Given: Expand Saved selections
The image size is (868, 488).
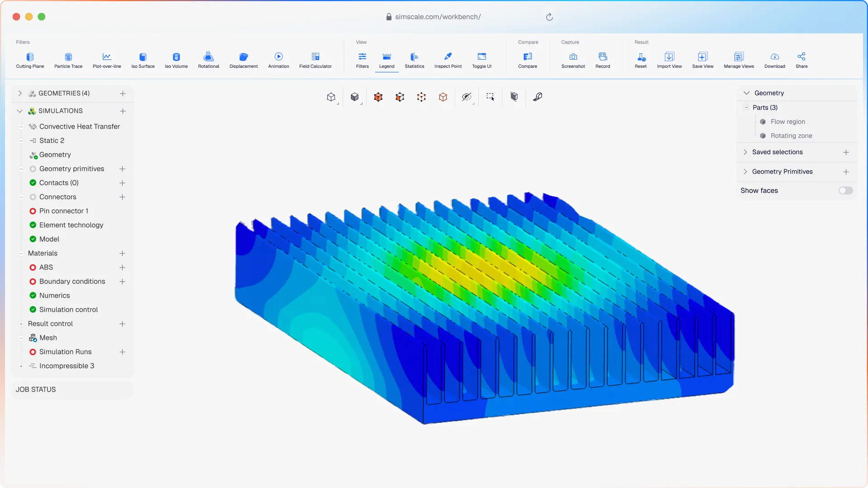Looking at the screenshot, I should (745, 152).
